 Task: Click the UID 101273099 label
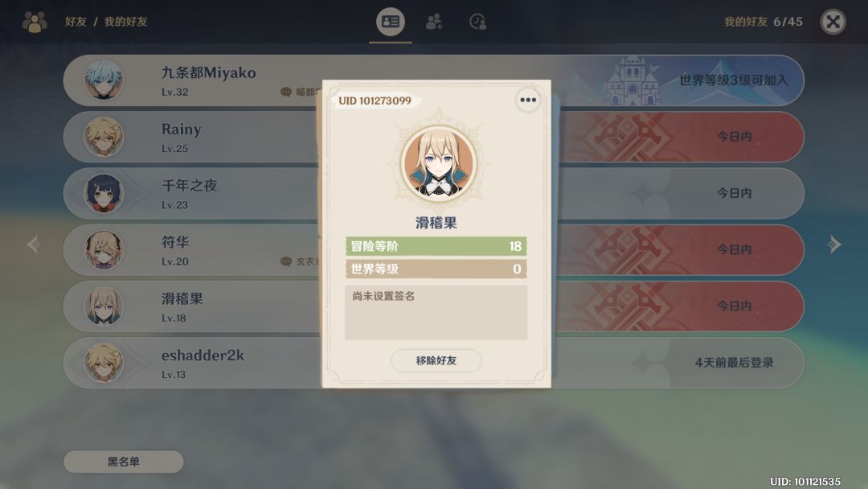point(375,101)
